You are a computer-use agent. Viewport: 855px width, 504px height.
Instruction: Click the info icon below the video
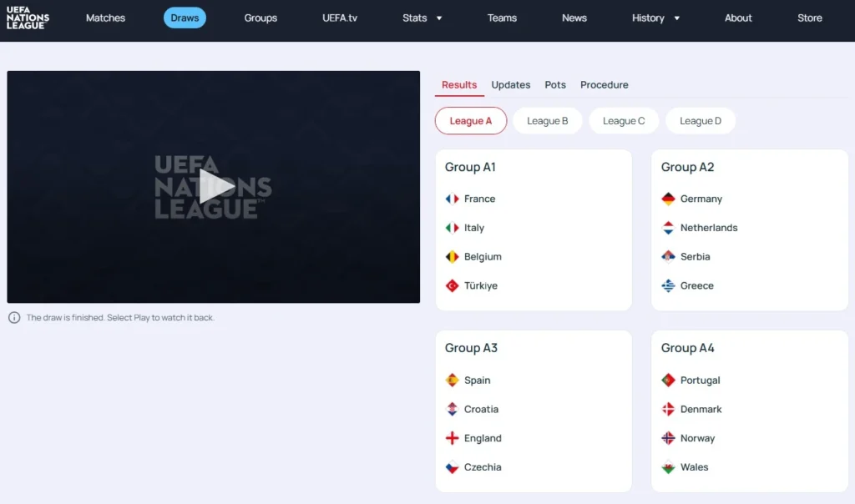[14, 318]
